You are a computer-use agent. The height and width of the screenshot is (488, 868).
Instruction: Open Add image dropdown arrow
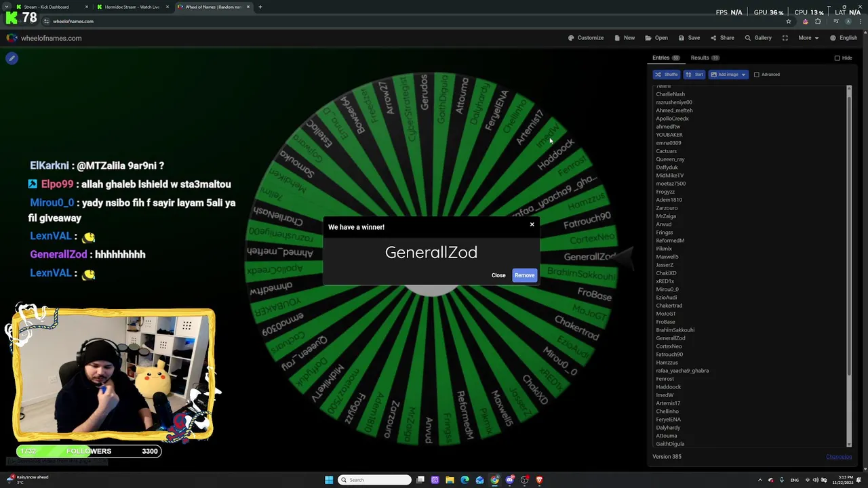coord(743,75)
